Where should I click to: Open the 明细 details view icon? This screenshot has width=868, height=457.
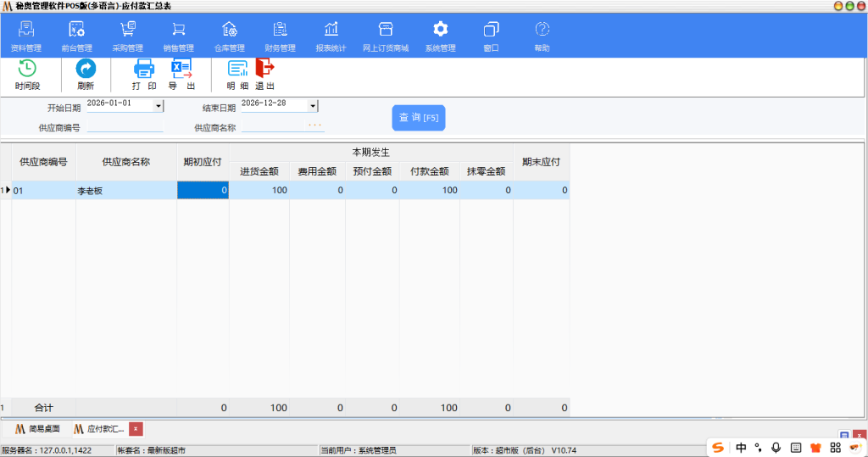(237, 70)
